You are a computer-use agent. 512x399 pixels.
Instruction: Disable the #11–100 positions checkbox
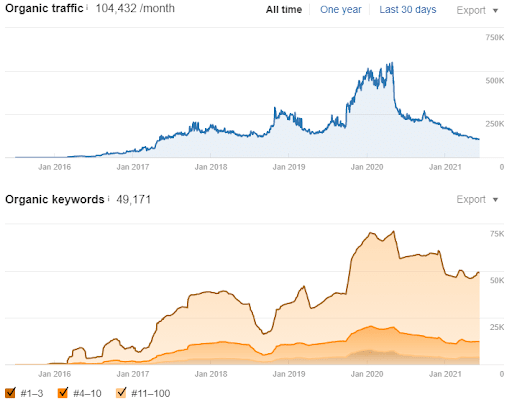coord(121,393)
